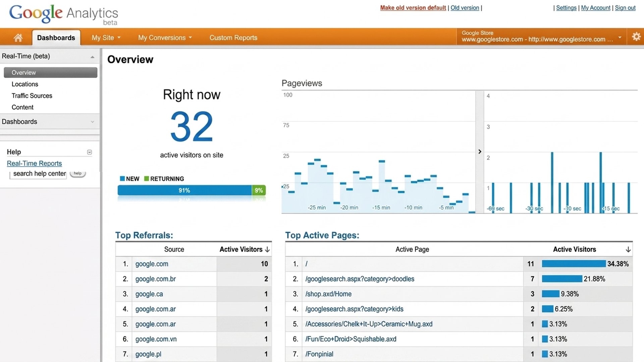Go to the Home icon in navigation bar

[x=18, y=38]
